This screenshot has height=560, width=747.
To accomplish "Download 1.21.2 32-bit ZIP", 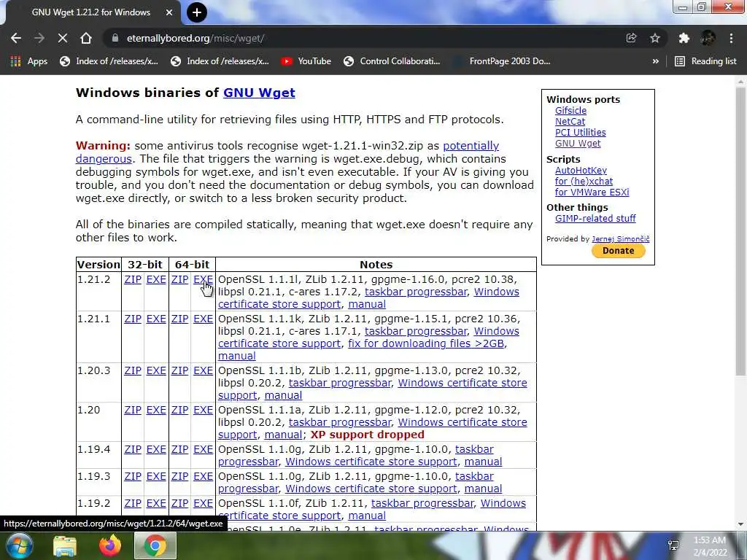I will pyautogui.click(x=133, y=279).
